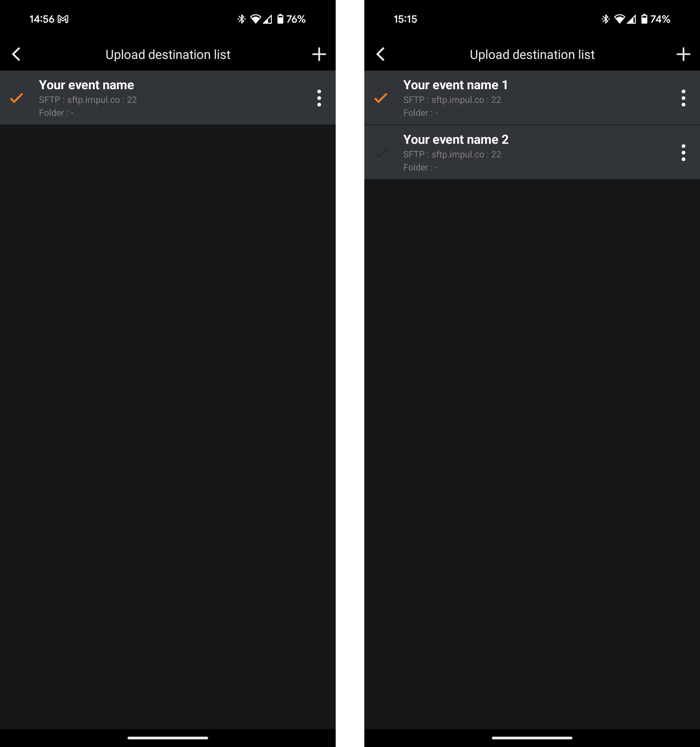
Task: Tap 'Your event name' title text
Action: [x=87, y=85]
